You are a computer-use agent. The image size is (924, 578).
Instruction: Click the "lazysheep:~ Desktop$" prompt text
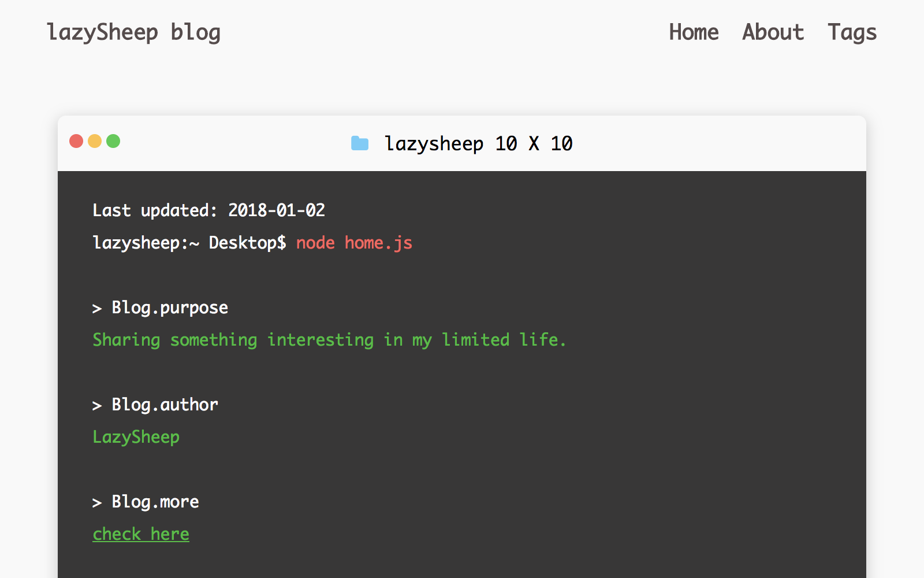coord(189,243)
